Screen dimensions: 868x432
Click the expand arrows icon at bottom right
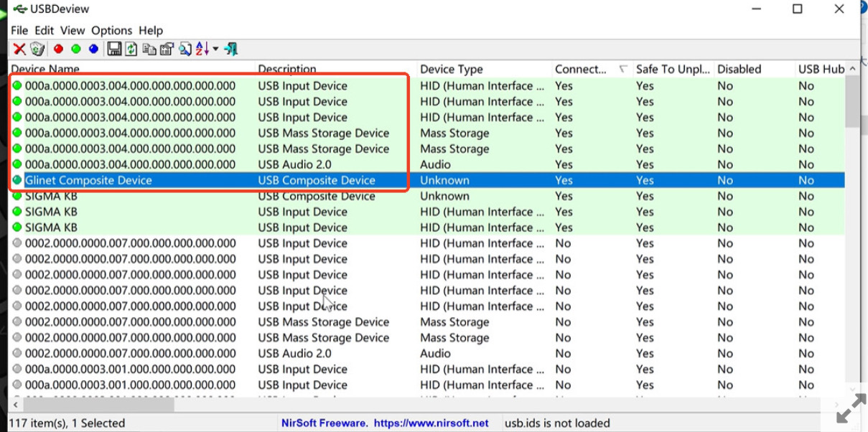pyautogui.click(x=851, y=408)
